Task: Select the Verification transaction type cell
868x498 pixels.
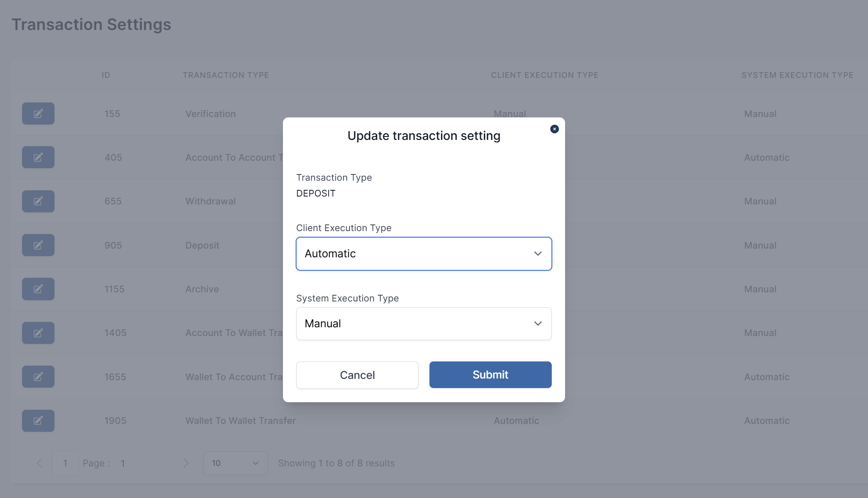Action: (211, 114)
